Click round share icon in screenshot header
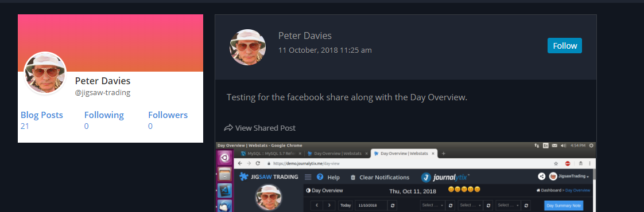This screenshot has width=644, height=212. pos(541,176)
